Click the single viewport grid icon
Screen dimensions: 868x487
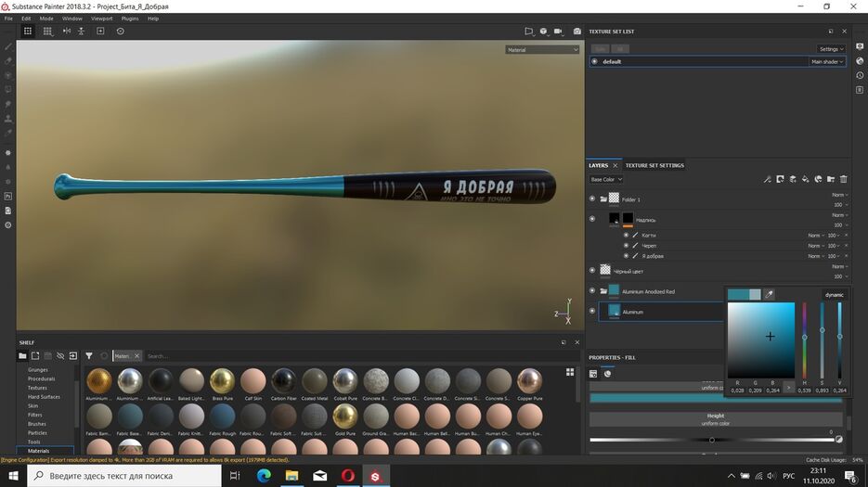28,31
